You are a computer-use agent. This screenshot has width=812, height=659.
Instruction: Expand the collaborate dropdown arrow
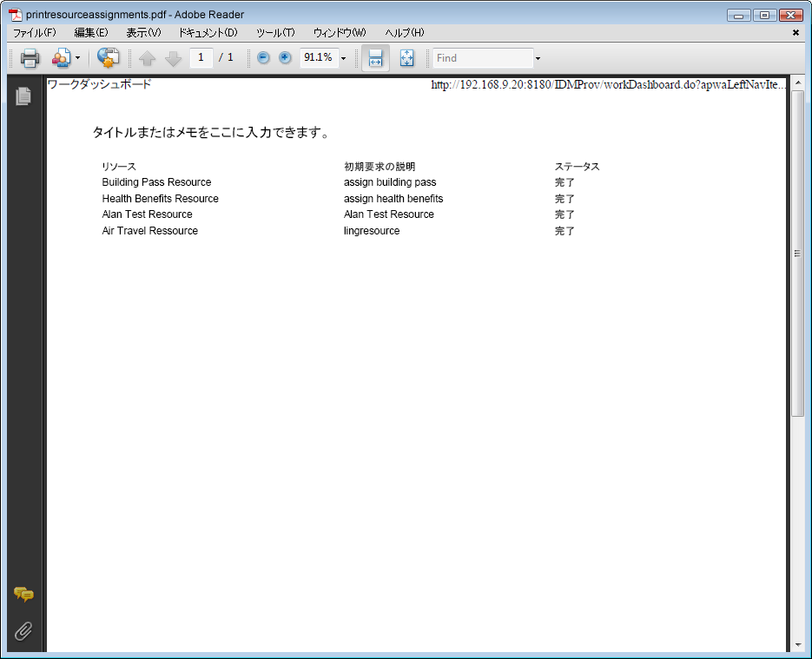click(x=77, y=58)
